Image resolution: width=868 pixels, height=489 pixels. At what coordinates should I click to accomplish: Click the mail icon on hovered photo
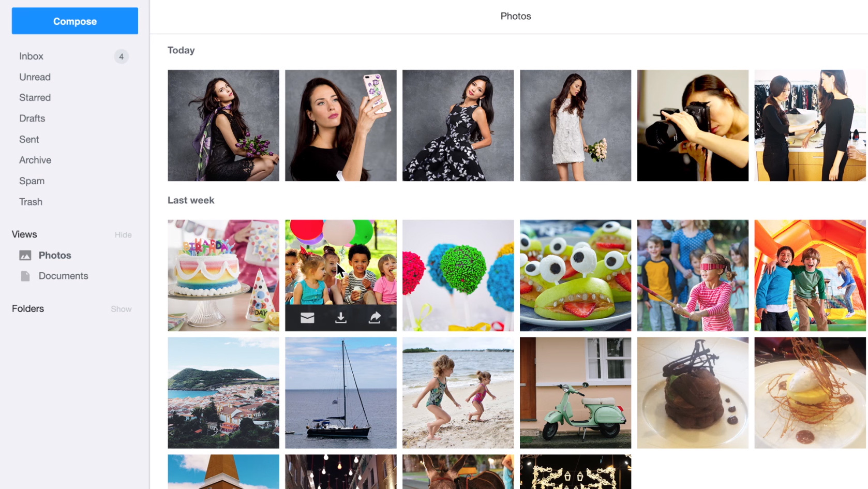point(307,318)
